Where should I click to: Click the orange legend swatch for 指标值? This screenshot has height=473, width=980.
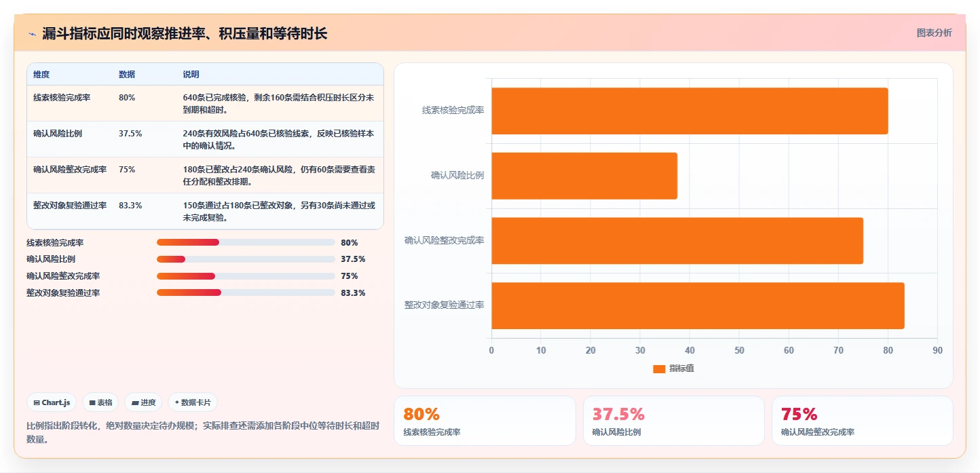coord(659,368)
